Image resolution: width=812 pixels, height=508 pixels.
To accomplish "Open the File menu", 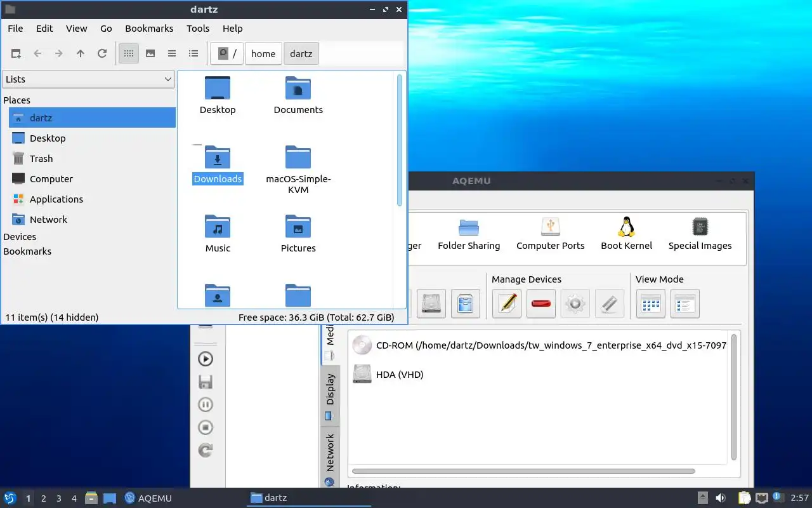I will pos(15,28).
